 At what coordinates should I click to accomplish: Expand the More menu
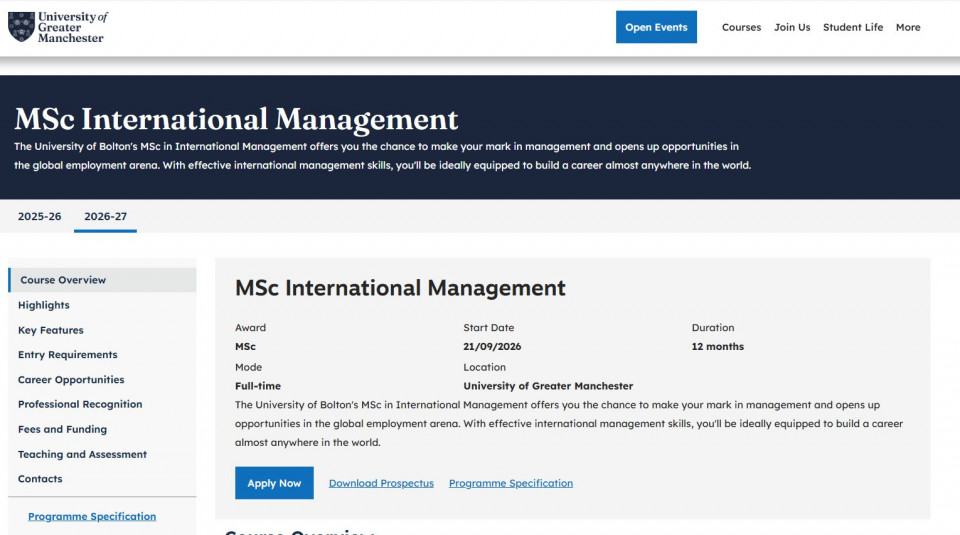(908, 27)
